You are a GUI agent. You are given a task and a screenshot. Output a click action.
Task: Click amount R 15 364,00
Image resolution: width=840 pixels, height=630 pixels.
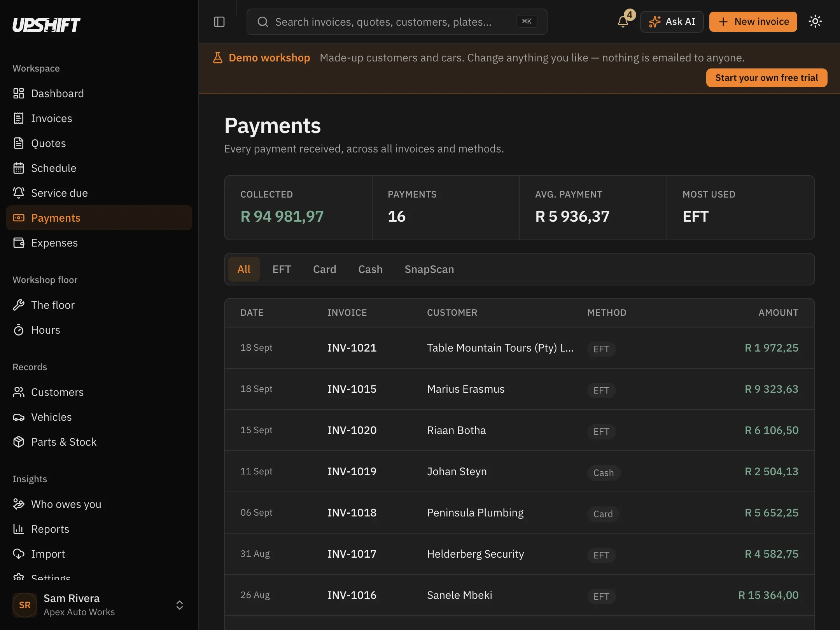coord(768,595)
